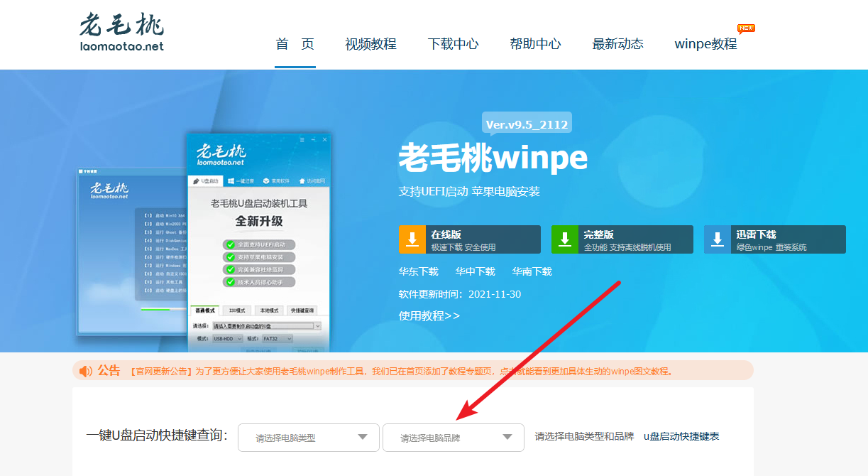Screen dimensions: 868x476
Task: Expand the 请选择电脑类型 dropdown
Action: tap(309, 438)
